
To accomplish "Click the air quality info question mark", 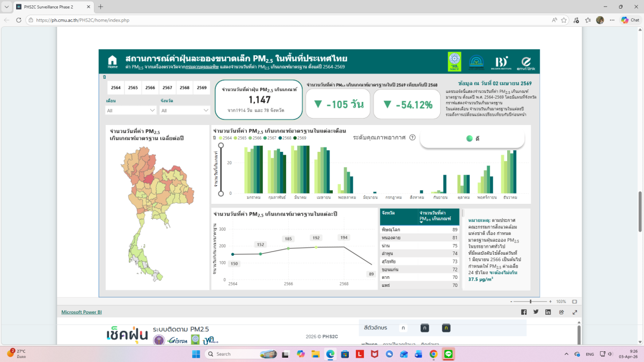I will pyautogui.click(x=412, y=137).
